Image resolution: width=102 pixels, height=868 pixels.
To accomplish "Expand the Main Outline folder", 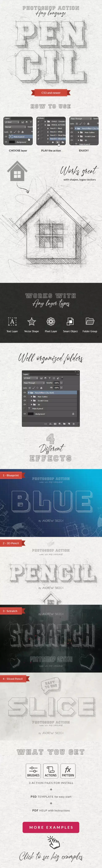I will click(x=32, y=397).
